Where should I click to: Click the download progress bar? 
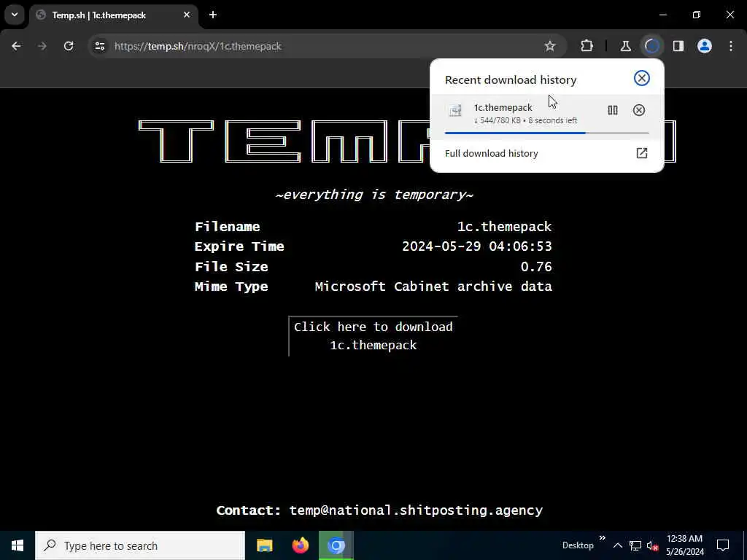[x=547, y=133]
